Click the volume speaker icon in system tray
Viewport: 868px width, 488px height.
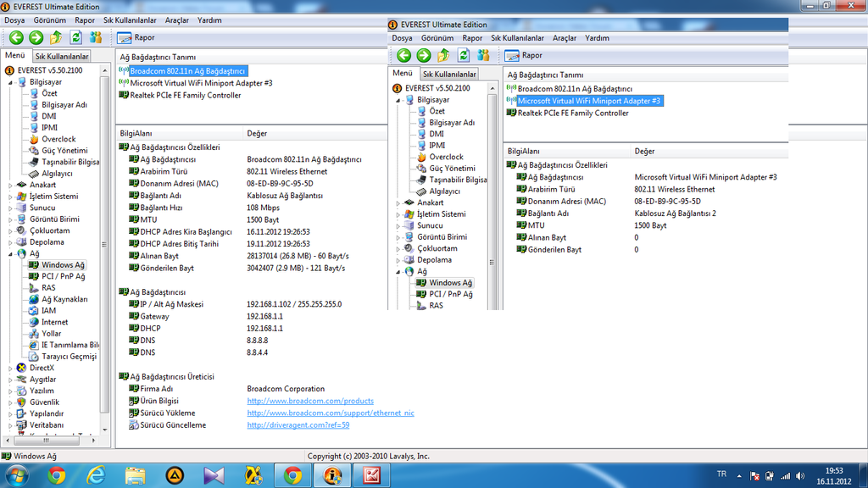800,476
